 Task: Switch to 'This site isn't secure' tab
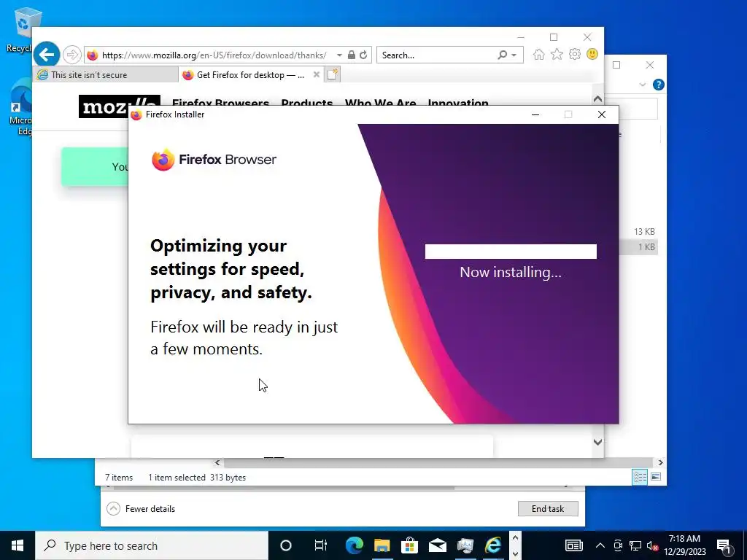(x=106, y=75)
